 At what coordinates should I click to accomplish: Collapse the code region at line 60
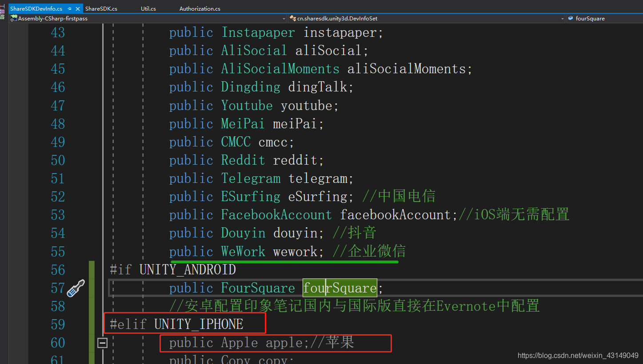[x=103, y=343]
